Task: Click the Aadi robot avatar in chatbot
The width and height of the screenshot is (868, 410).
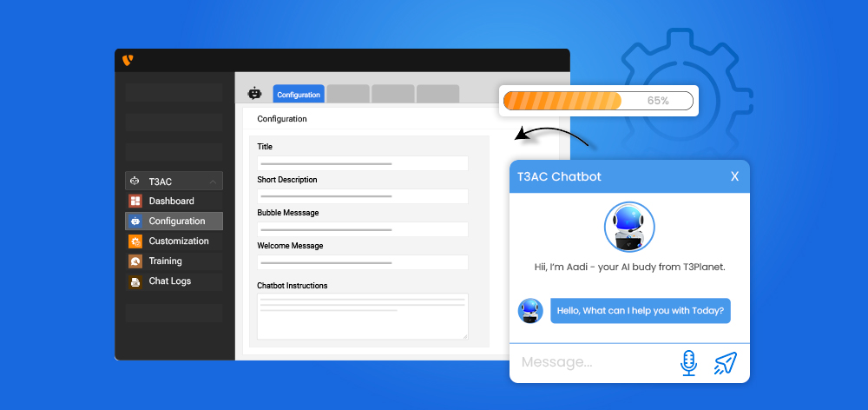Action: pos(628,227)
